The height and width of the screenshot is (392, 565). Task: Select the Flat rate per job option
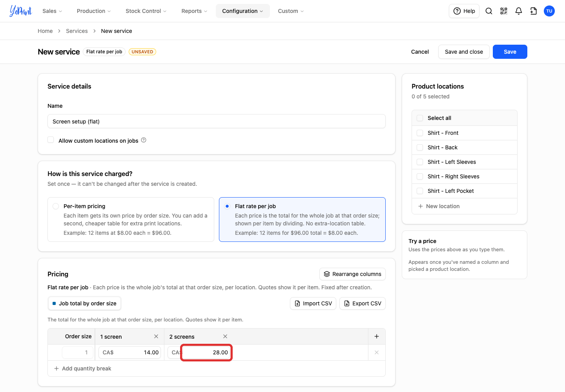302,220
